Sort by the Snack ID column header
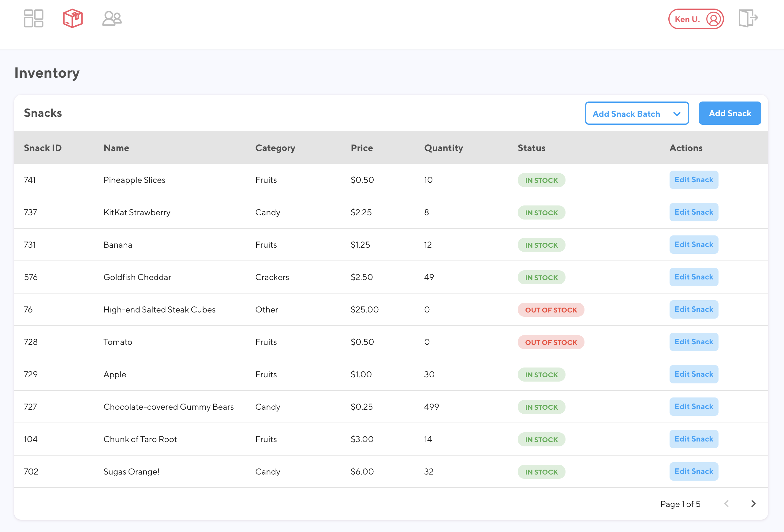 pyautogui.click(x=43, y=148)
